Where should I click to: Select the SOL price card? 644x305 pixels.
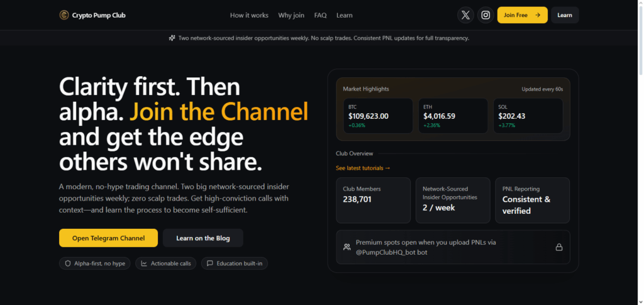[528, 116]
